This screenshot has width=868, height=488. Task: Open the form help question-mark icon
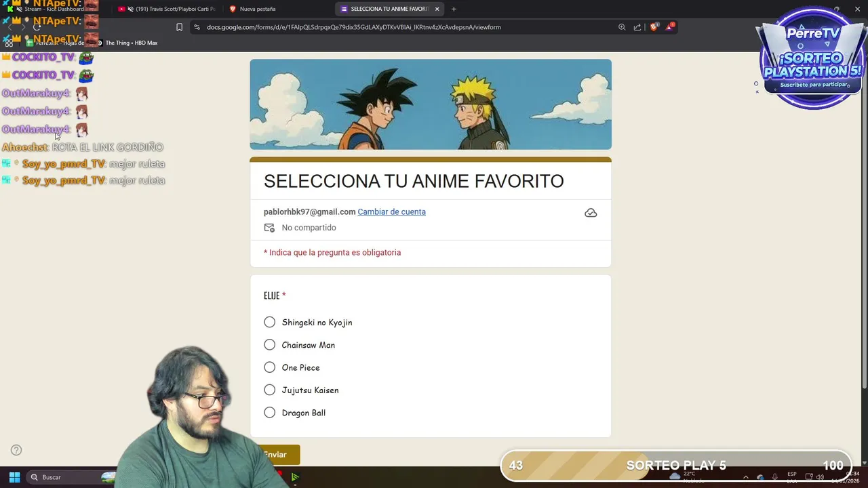pos(16,450)
